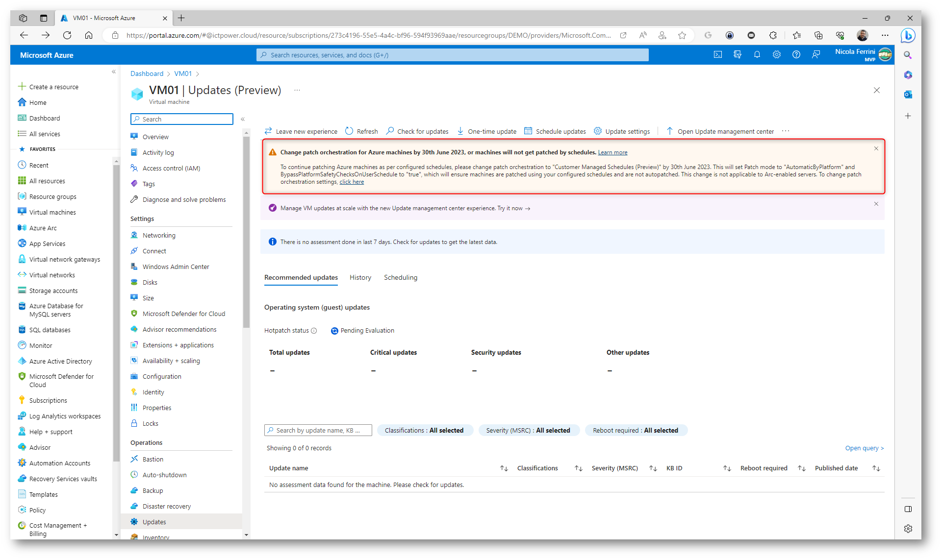
Task: Go to VM01 breadcrumb
Action: pyautogui.click(x=183, y=73)
